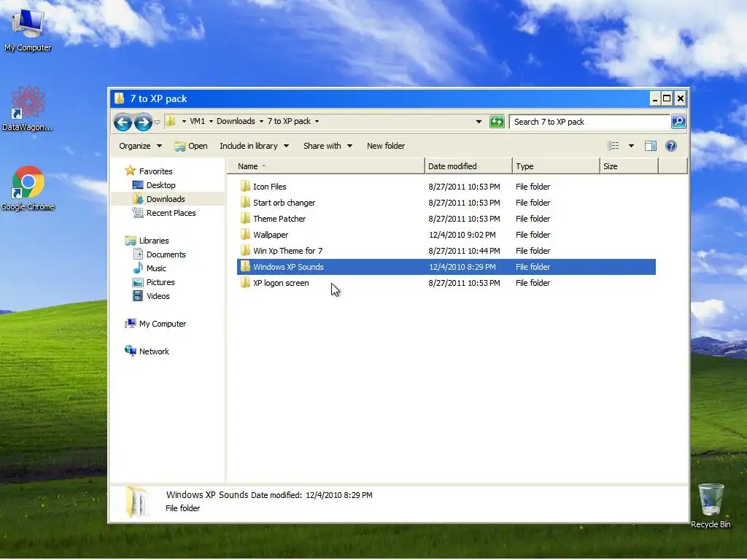Select the Google Chrome desktop shortcut

(28, 188)
